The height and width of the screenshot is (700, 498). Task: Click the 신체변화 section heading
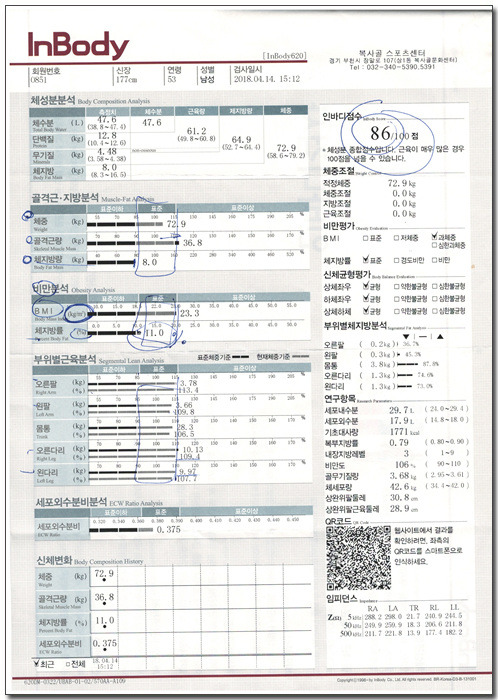(x=54, y=561)
